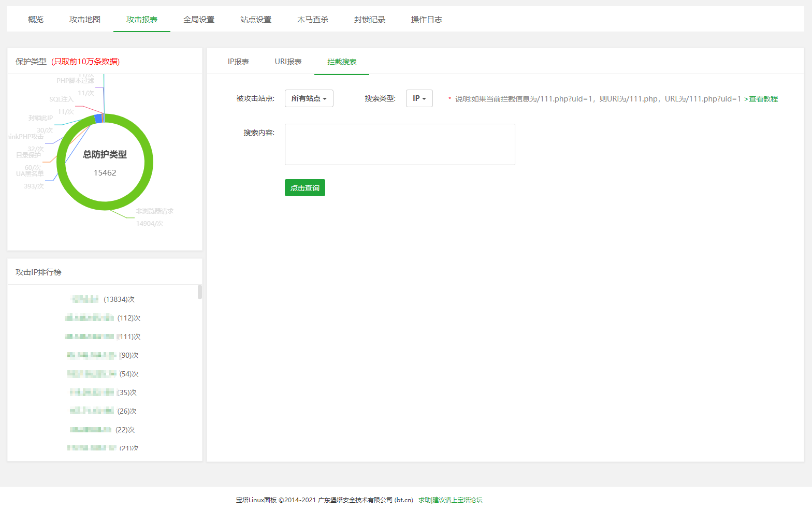
Task: Open the 查看教程 tutorial link
Action: point(763,99)
